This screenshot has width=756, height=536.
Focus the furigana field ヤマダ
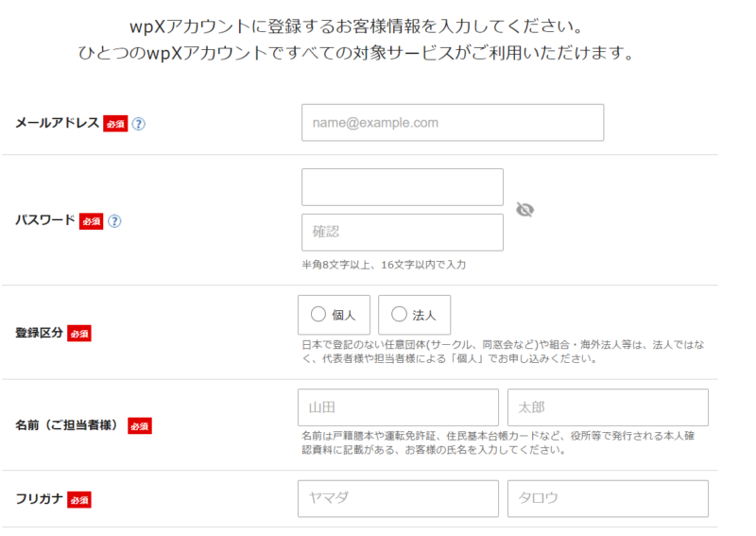point(398,498)
